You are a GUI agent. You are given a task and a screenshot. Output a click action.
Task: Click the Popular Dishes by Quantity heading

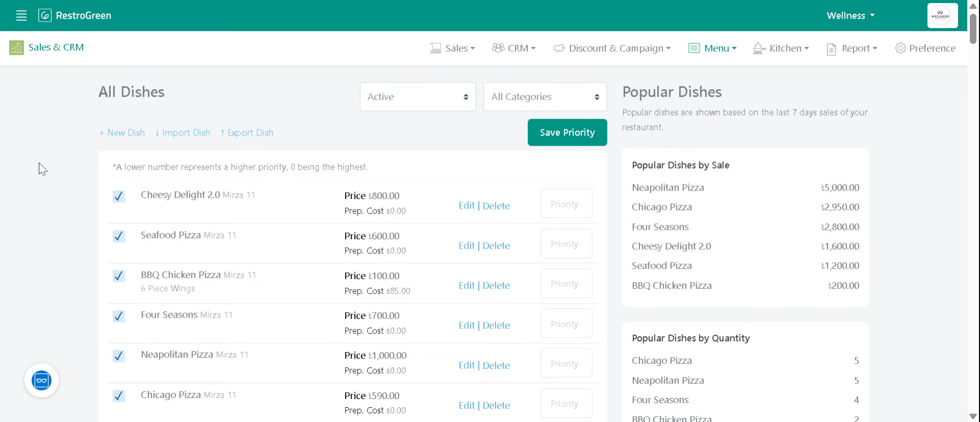pyautogui.click(x=691, y=338)
